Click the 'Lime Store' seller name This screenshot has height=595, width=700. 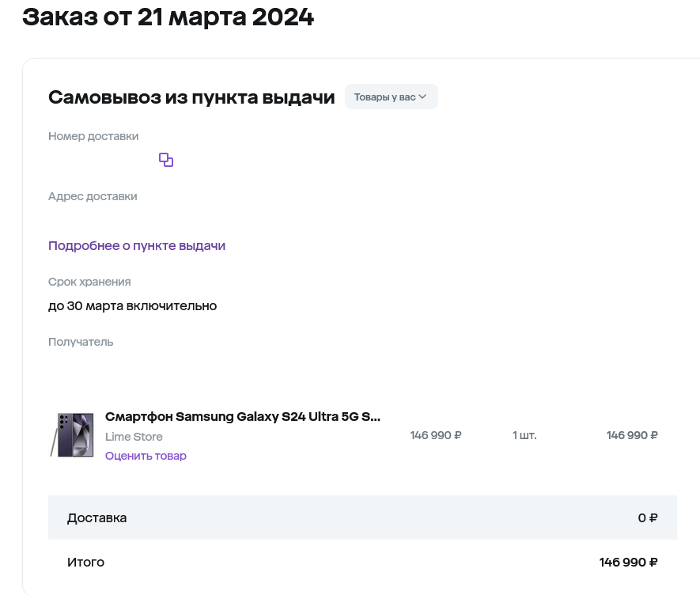point(134,437)
